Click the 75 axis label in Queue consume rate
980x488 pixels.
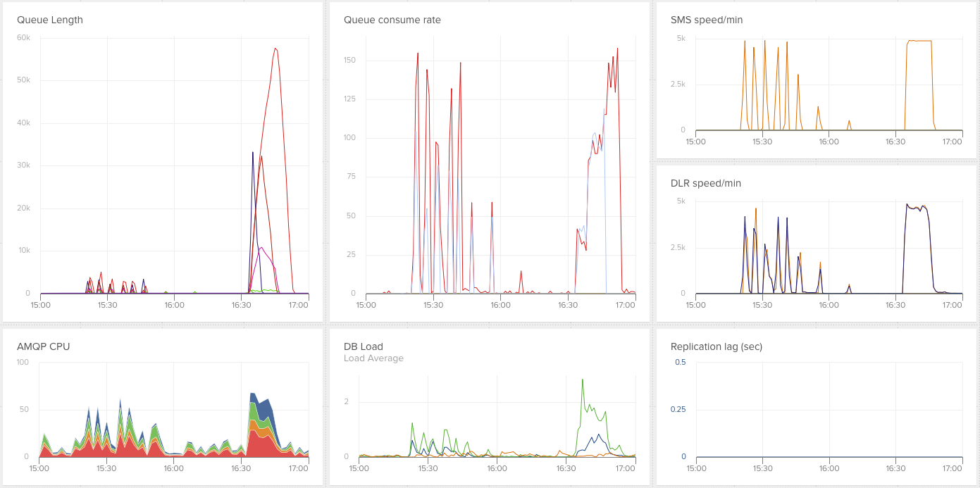[x=352, y=177]
